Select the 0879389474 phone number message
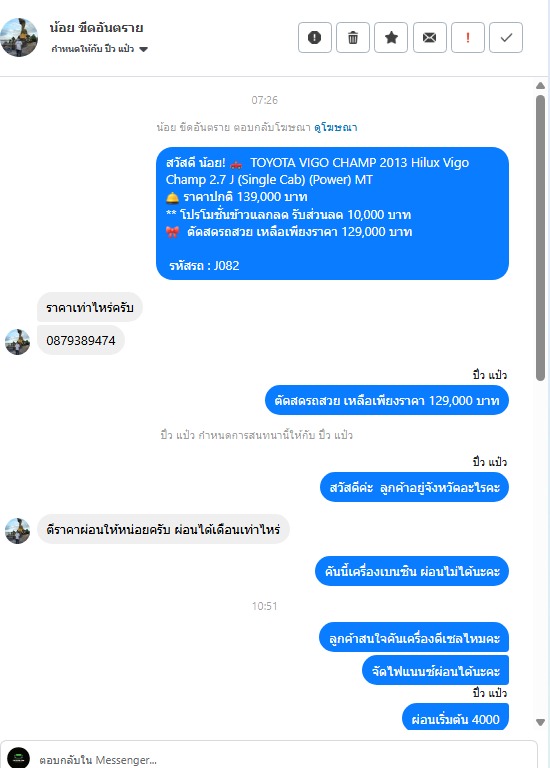Screen dimensions: 550x768 tap(81, 340)
